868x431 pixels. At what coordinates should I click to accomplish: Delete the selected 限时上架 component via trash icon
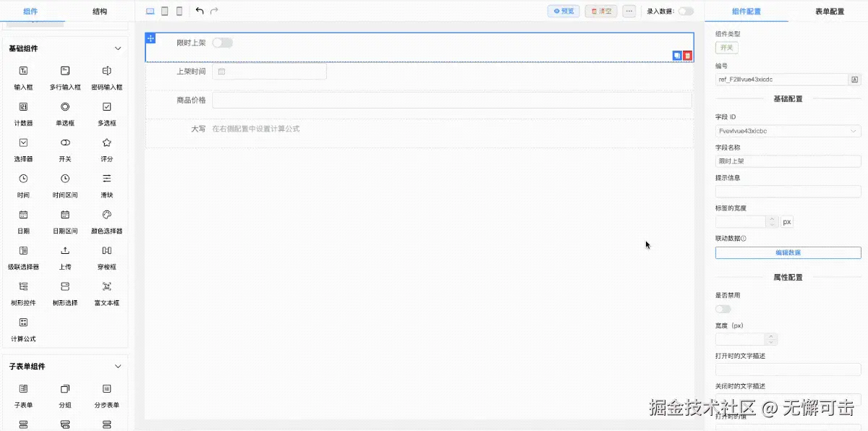686,55
